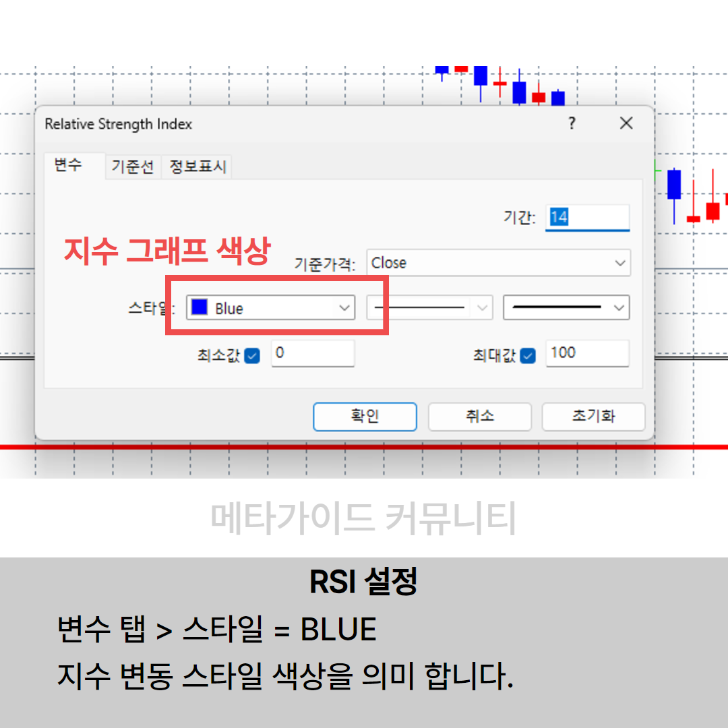The image size is (728, 728).
Task: Open the Blue color dropdown arrow
Action: [344, 308]
